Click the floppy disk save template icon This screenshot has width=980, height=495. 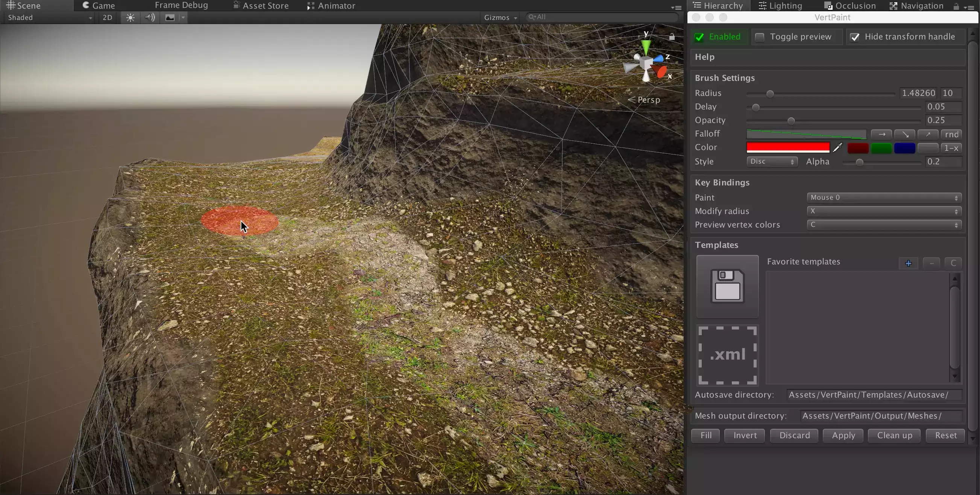click(x=727, y=286)
